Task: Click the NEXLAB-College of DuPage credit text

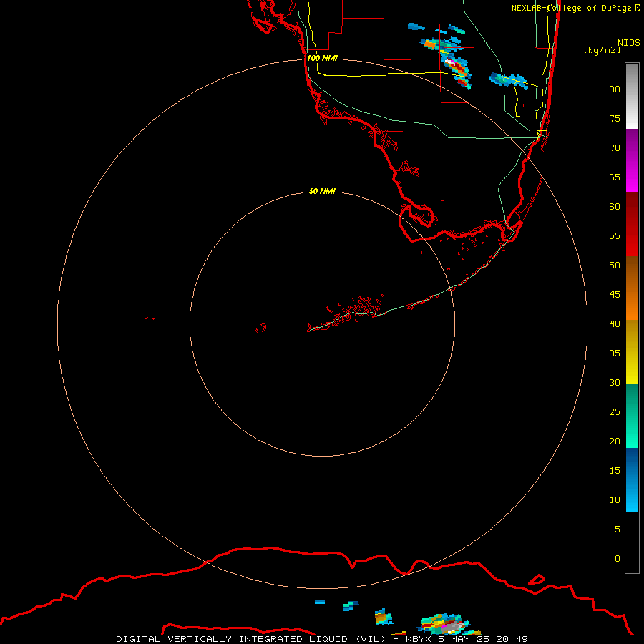Action: click(x=575, y=8)
